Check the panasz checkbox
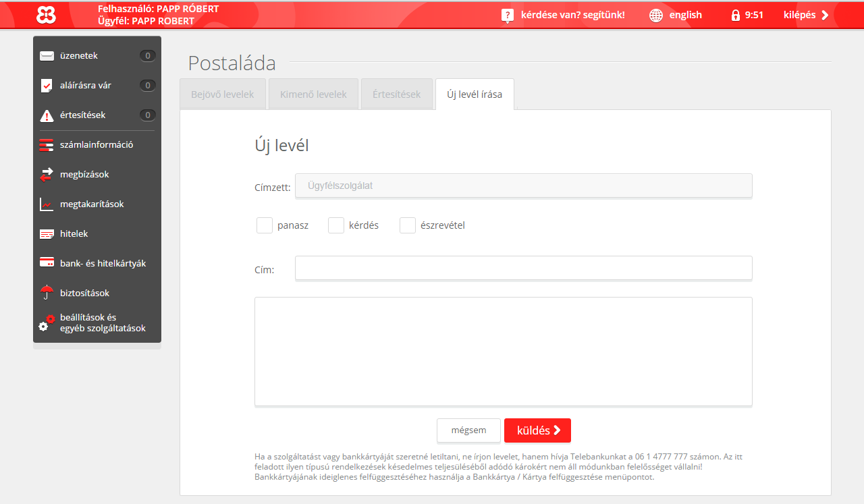 (x=265, y=225)
